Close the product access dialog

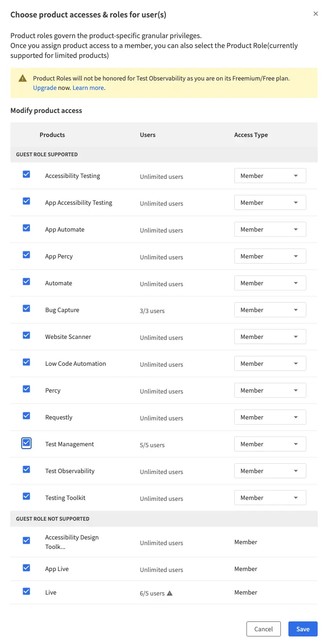click(315, 14)
